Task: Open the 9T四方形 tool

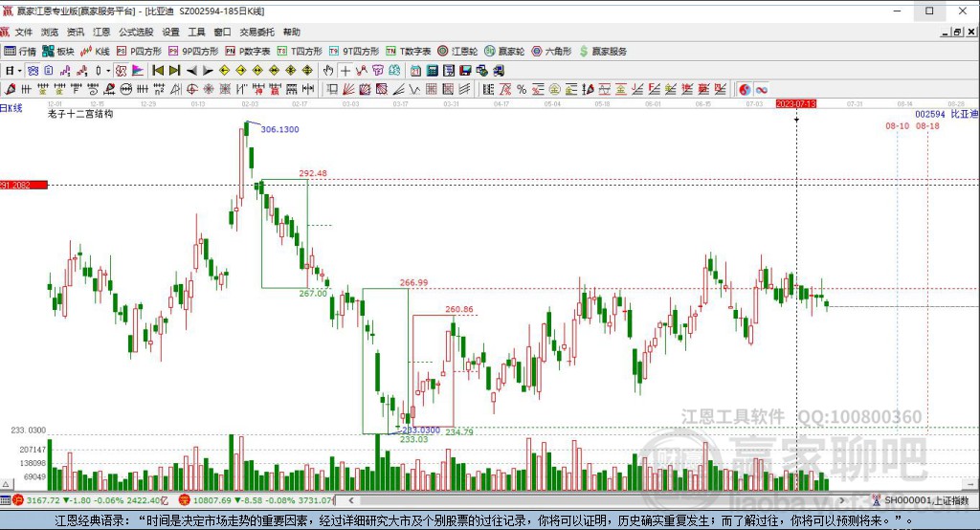Action: click(x=353, y=52)
